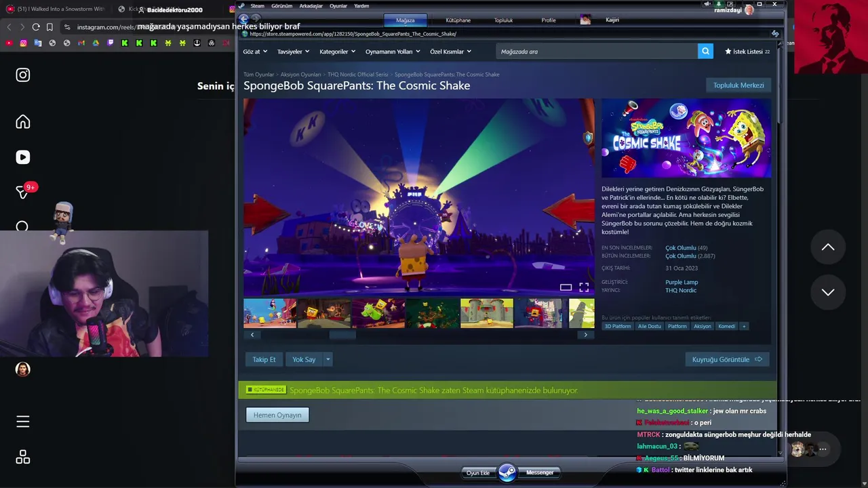
Task: Go forward in browser history
Action: [22, 27]
